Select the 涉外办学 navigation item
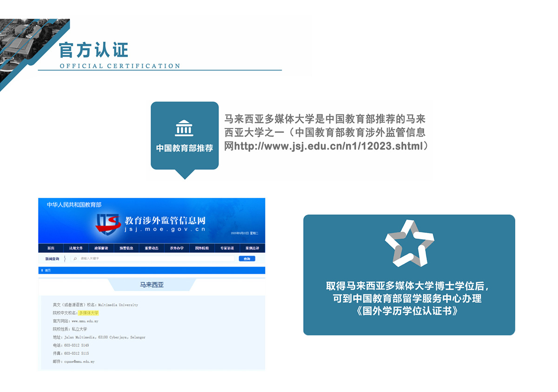The image size is (558, 392). tap(177, 248)
